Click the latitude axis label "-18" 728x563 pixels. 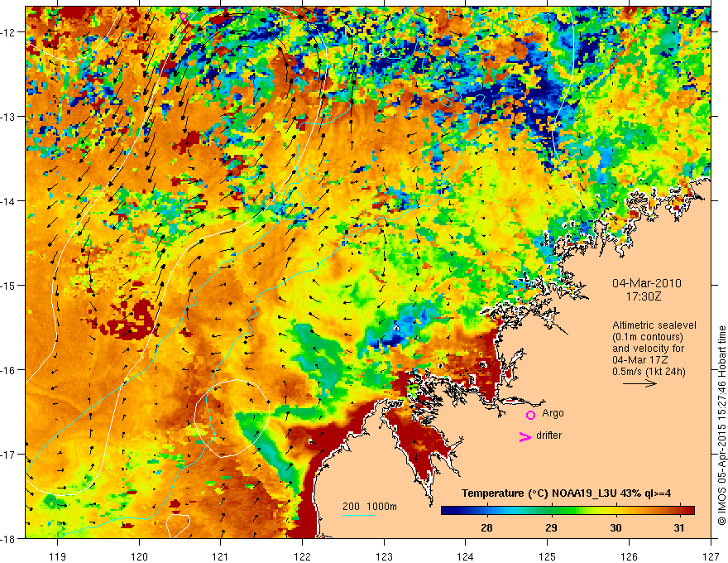click(9, 538)
